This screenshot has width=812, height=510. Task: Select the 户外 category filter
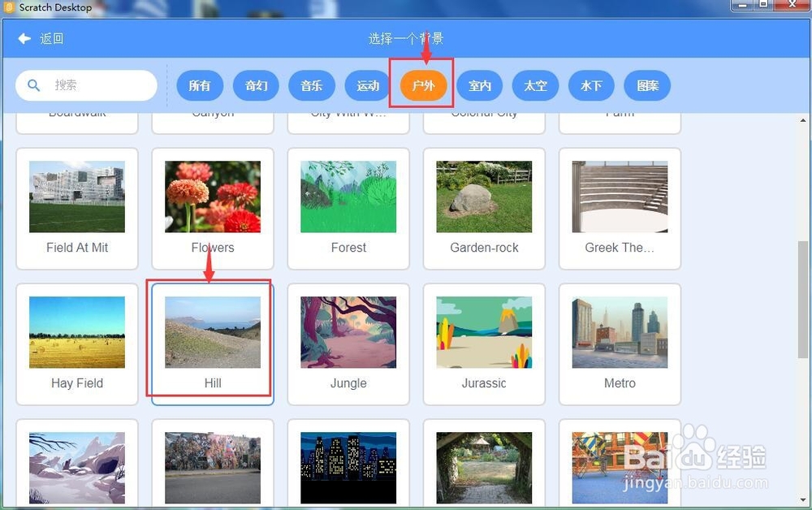point(424,85)
